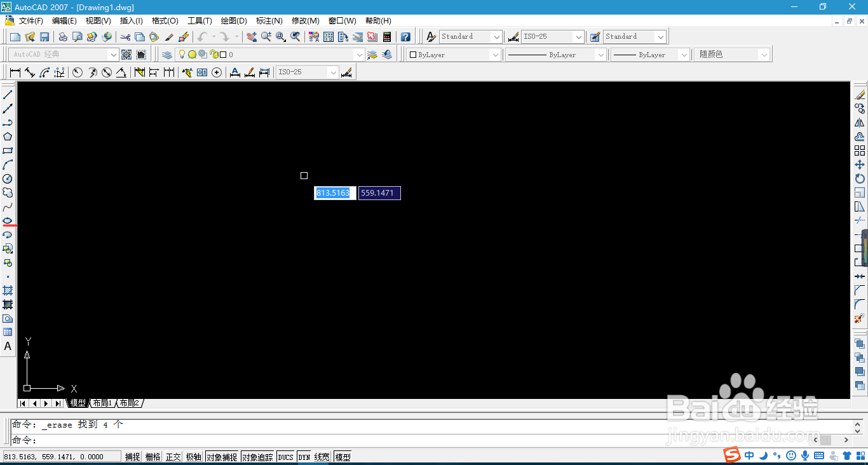Select the Mirror tool
The width and height of the screenshot is (868, 465).
860,123
